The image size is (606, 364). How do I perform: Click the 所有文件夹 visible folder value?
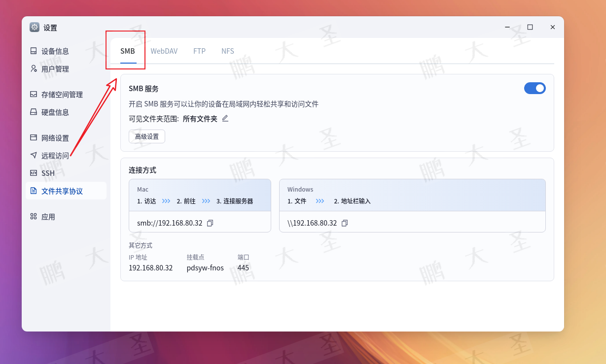coord(200,119)
